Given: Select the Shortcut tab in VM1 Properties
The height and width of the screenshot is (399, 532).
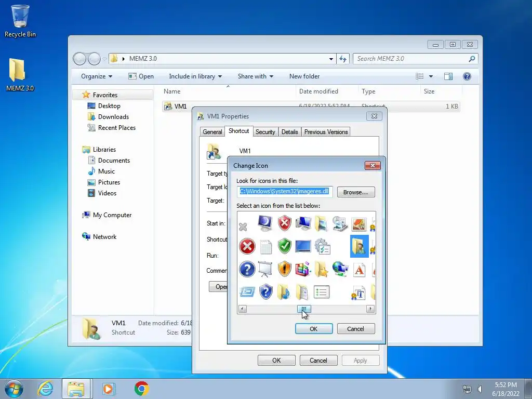Looking at the screenshot, I should (x=238, y=130).
